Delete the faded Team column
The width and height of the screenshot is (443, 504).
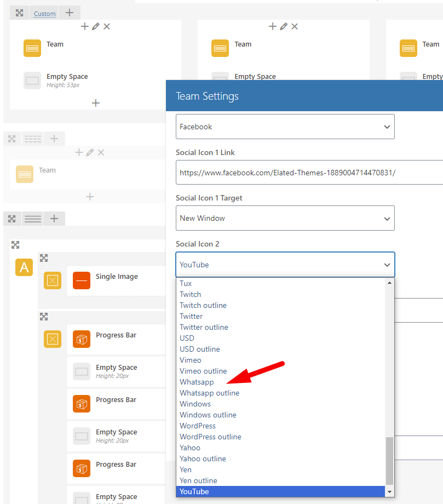(101, 152)
